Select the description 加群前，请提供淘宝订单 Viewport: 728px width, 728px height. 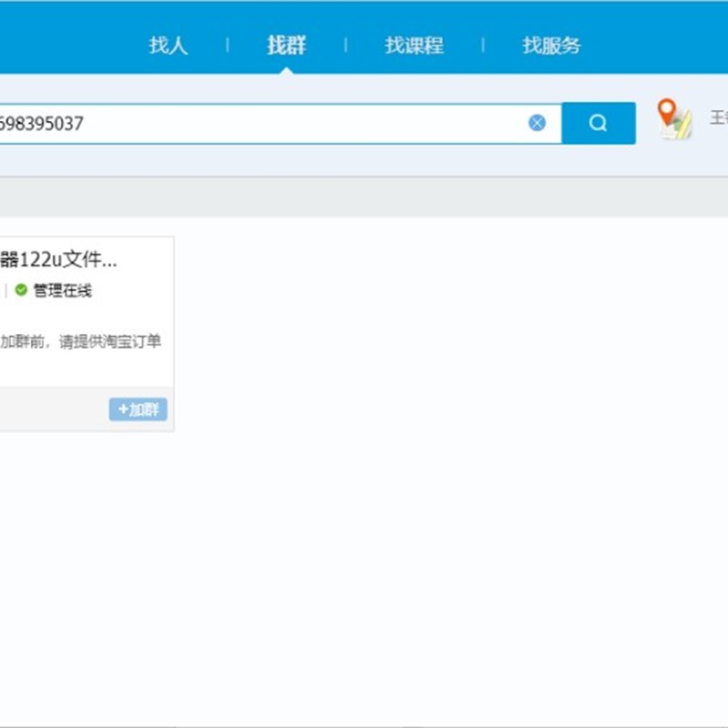pyautogui.click(x=81, y=341)
